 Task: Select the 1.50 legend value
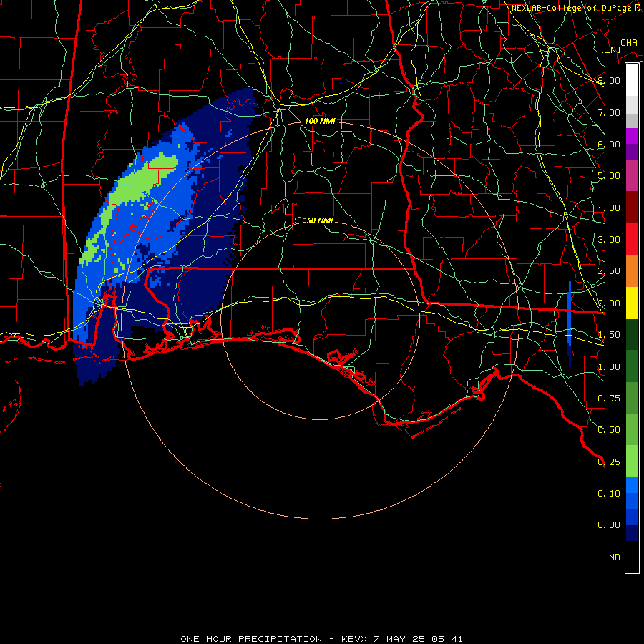click(609, 335)
